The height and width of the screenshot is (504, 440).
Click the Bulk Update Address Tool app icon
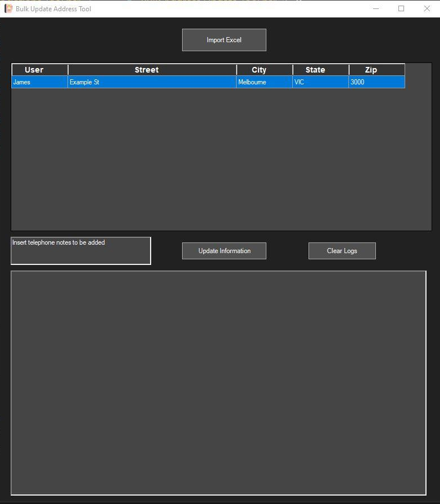pos(8,8)
